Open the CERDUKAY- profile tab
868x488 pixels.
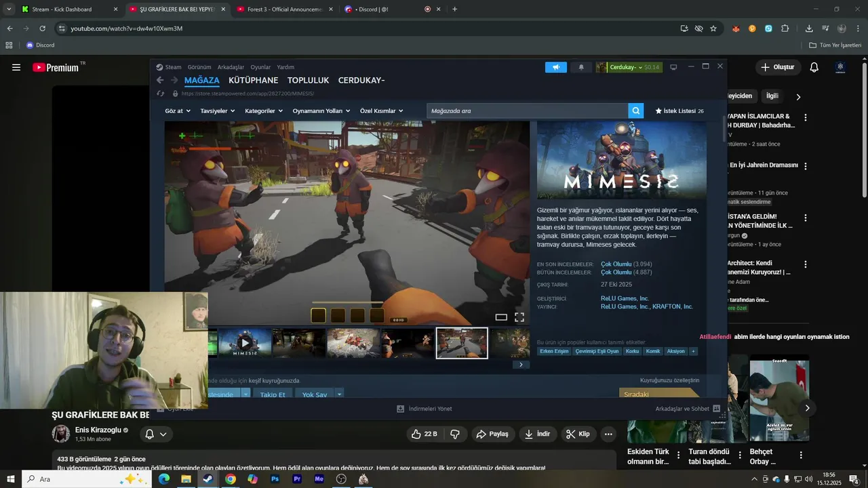click(361, 80)
